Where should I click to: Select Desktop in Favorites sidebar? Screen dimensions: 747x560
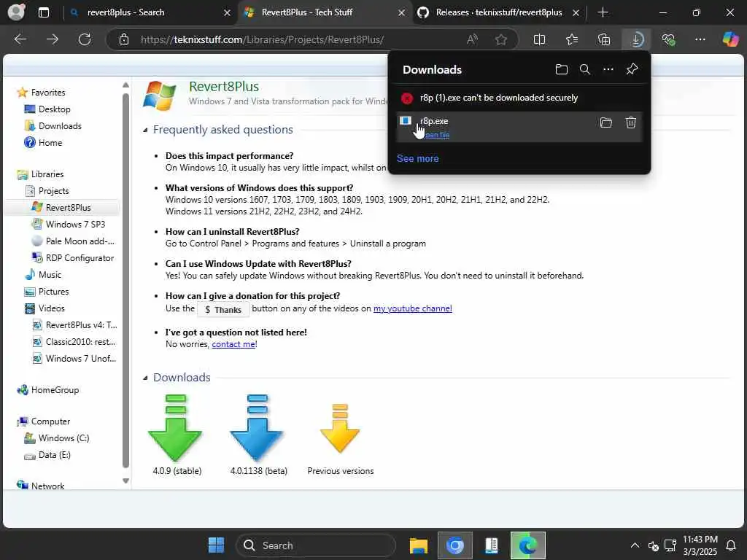point(54,109)
